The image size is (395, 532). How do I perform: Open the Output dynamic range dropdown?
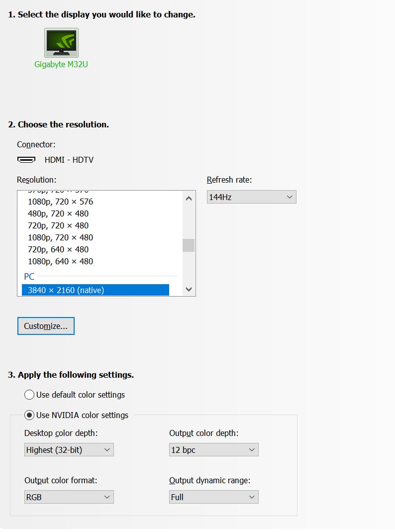[213, 497]
